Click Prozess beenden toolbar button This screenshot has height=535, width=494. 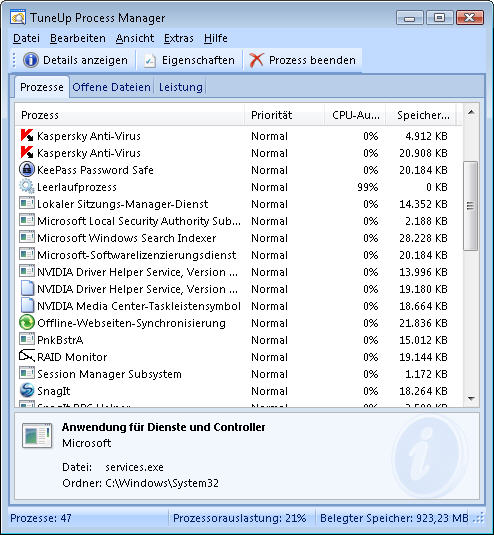point(303,60)
